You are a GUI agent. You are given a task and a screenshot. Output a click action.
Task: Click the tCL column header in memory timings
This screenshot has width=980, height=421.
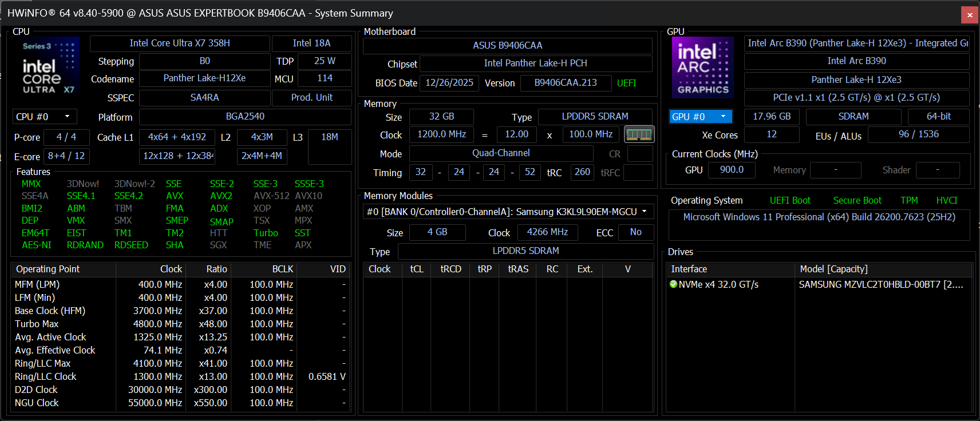pos(417,269)
